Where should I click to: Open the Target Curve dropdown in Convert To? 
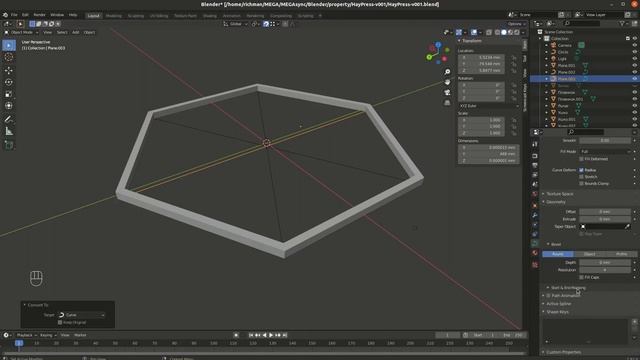[82, 315]
